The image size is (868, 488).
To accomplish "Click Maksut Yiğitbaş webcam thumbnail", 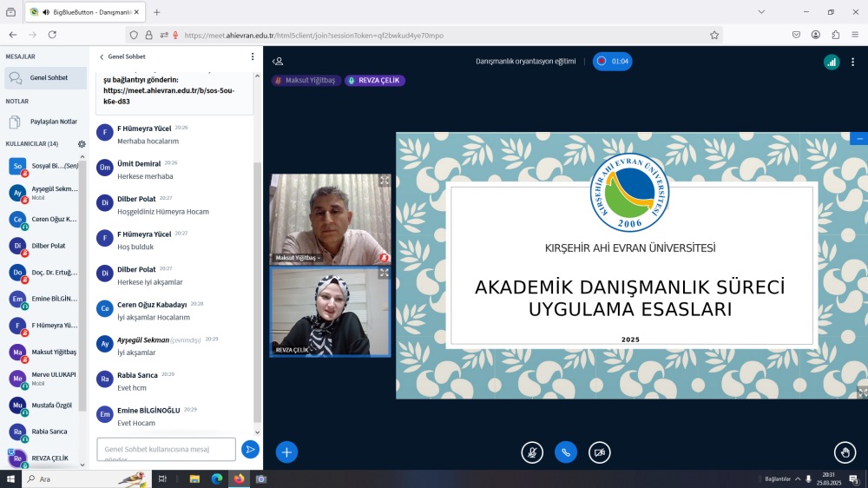I will pos(330,220).
